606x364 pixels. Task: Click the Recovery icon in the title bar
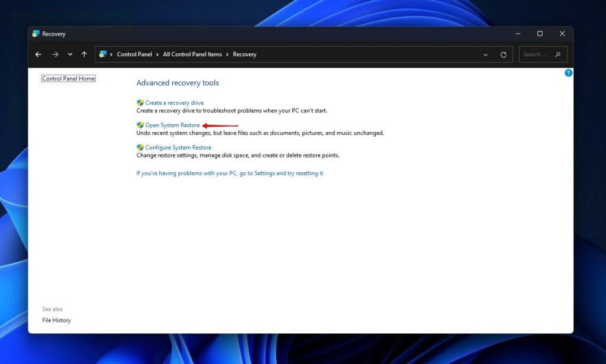tap(37, 34)
